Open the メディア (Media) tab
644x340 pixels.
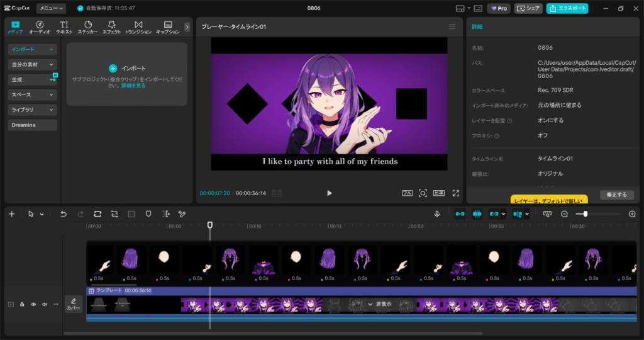tap(15, 27)
